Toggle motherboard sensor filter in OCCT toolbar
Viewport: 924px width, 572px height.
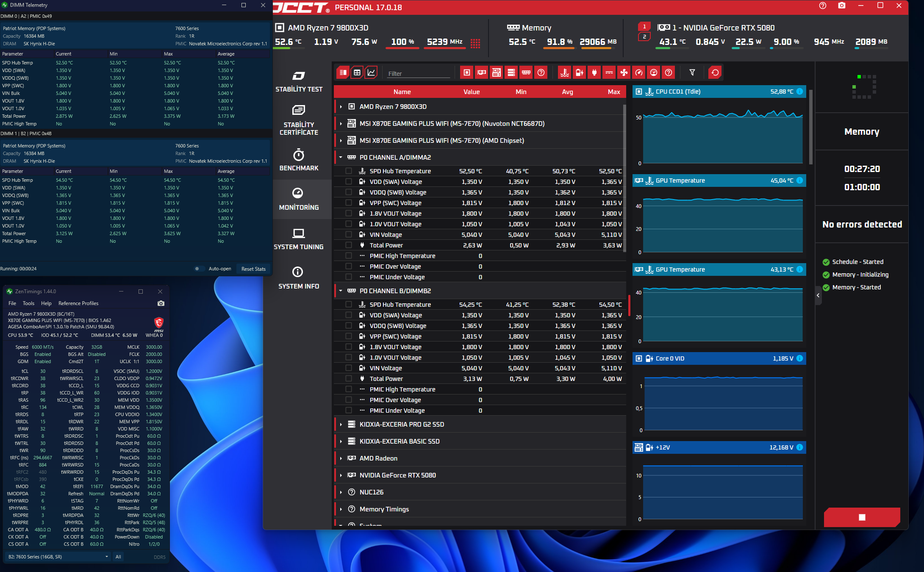coord(497,72)
